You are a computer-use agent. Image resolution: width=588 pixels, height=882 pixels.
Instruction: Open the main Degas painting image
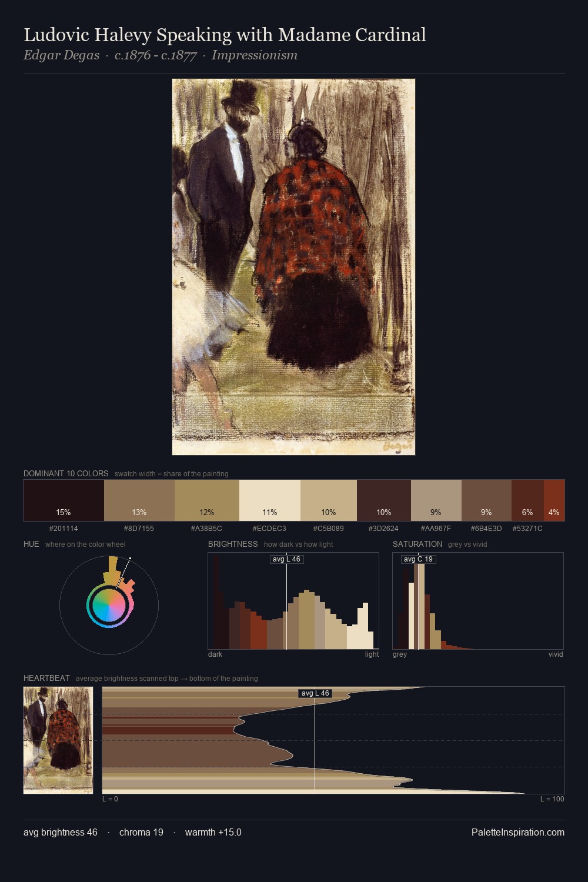coord(293,267)
